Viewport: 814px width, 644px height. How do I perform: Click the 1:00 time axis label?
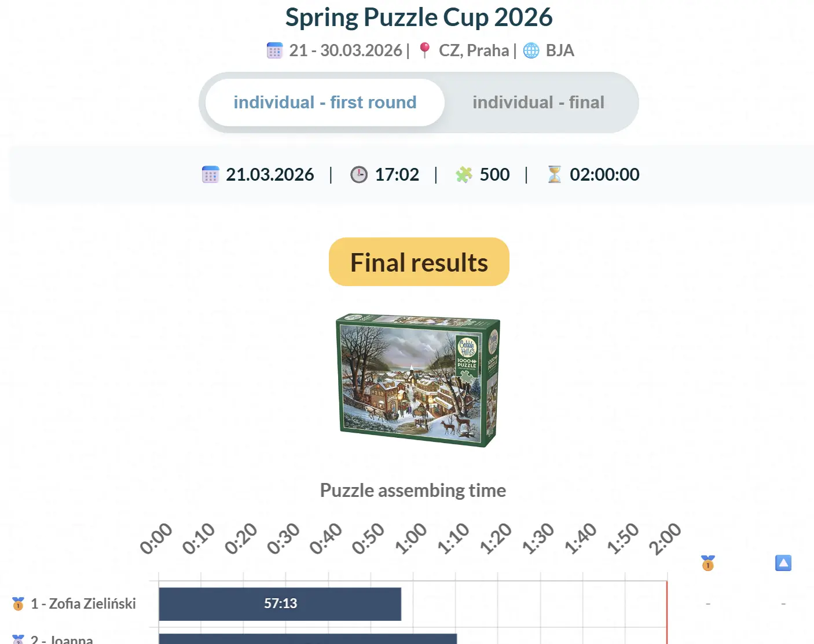pos(410,539)
